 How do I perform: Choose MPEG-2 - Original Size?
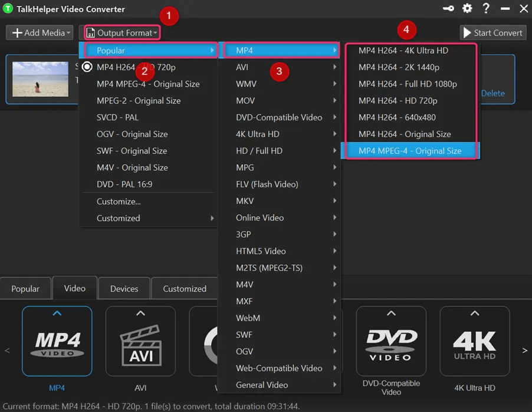click(149, 100)
